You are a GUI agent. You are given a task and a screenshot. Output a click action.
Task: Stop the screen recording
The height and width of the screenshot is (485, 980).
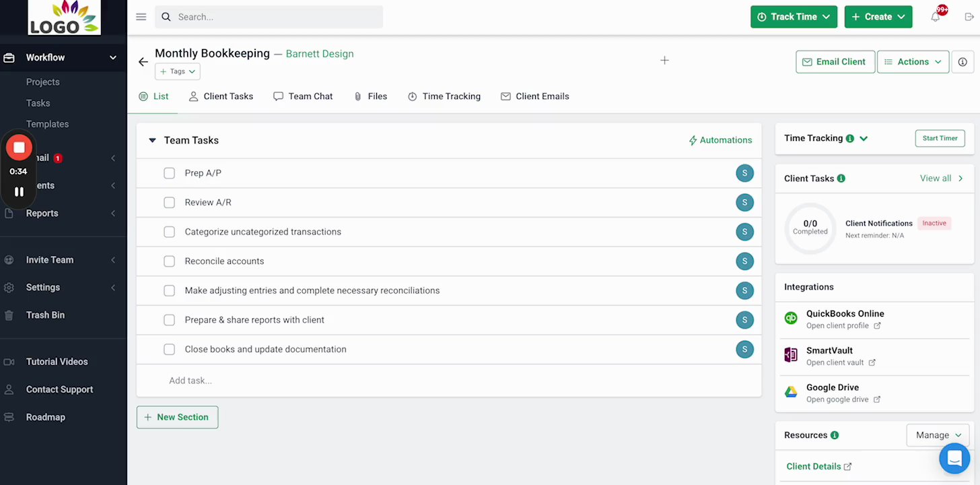tap(19, 148)
